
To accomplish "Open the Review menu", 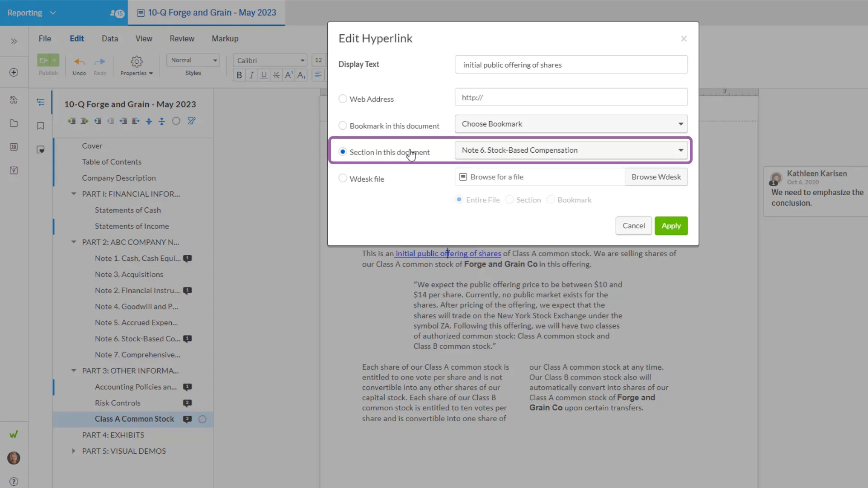I will pyautogui.click(x=182, y=38).
